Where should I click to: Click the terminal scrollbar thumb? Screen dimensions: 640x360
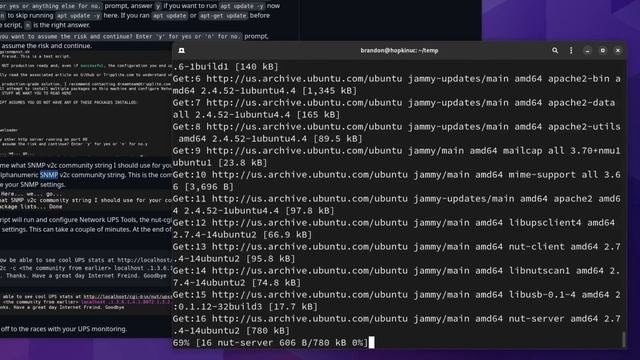[623, 339]
